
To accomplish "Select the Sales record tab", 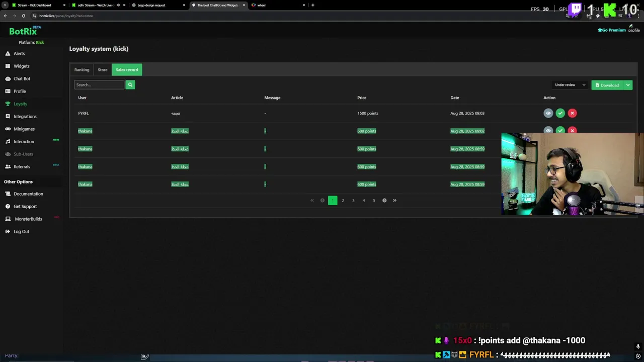I will click(x=127, y=70).
